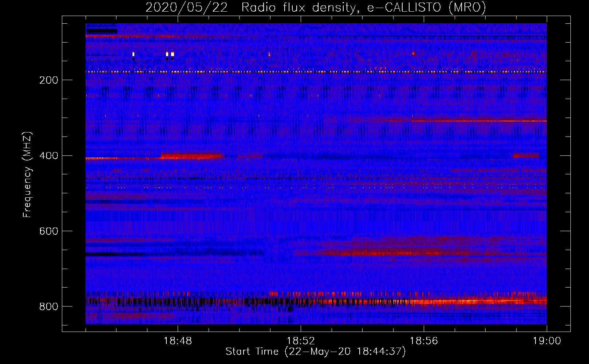This screenshot has width=589, height=364.
Task: Click the 19:00 time tick label
Action: (x=547, y=341)
